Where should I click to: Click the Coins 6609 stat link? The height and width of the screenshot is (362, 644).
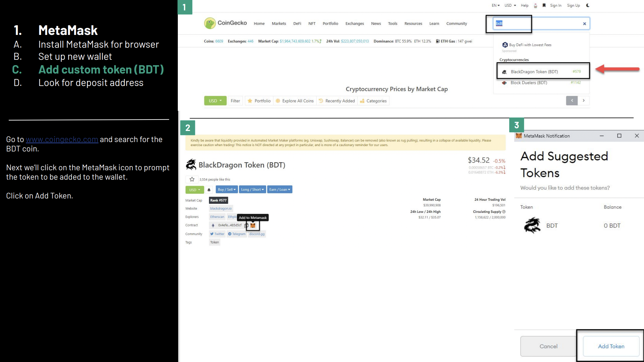click(x=213, y=41)
